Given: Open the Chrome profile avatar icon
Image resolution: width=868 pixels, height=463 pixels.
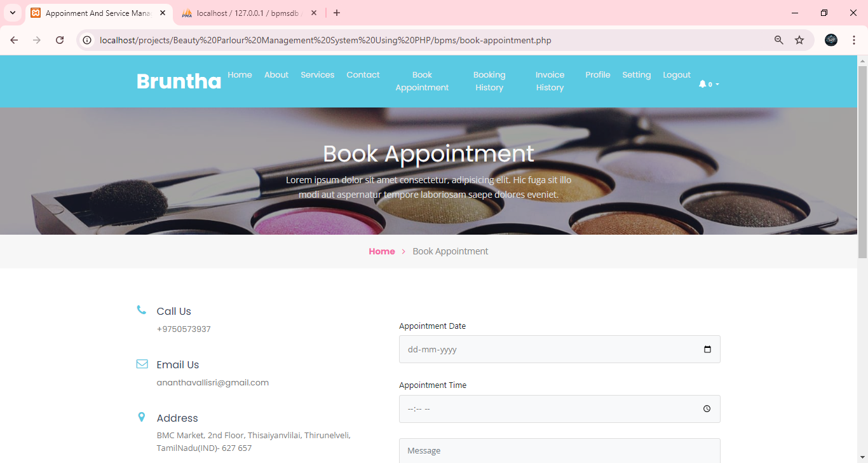Looking at the screenshot, I should (831, 39).
